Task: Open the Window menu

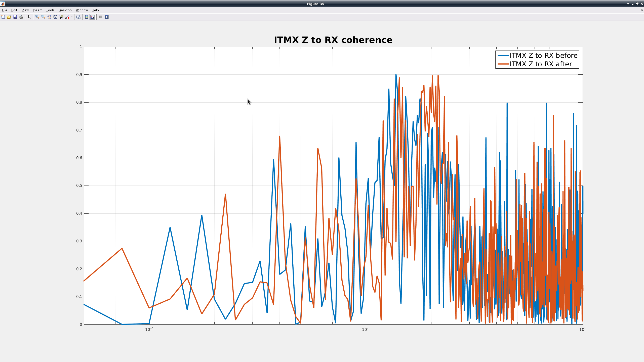Action: 82,10
